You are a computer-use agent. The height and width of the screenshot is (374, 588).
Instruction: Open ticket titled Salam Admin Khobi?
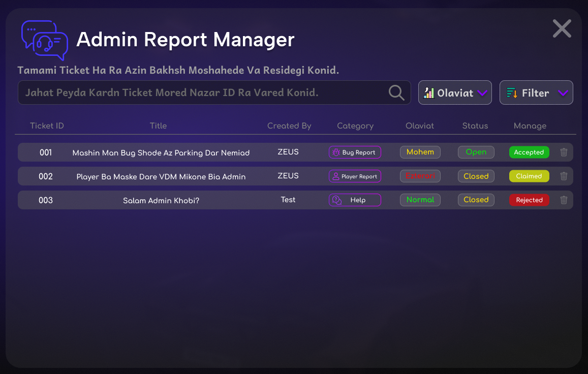point(161,200)
